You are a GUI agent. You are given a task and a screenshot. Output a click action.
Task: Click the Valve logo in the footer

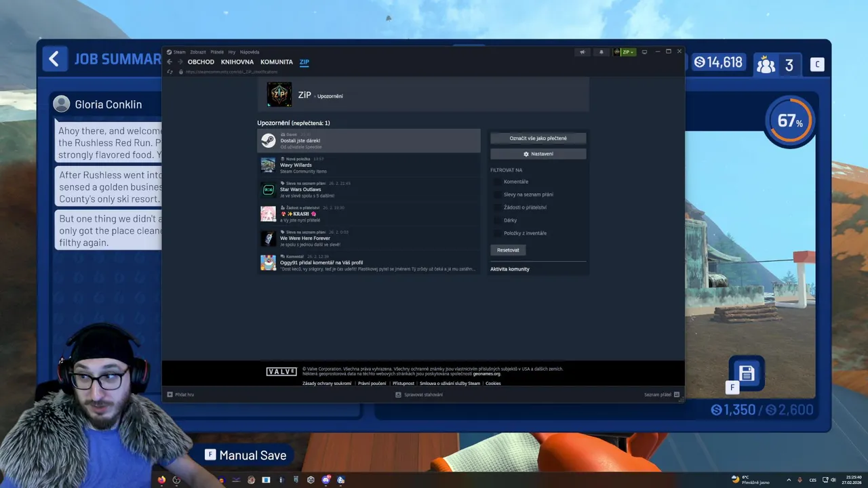coord(281,371)
